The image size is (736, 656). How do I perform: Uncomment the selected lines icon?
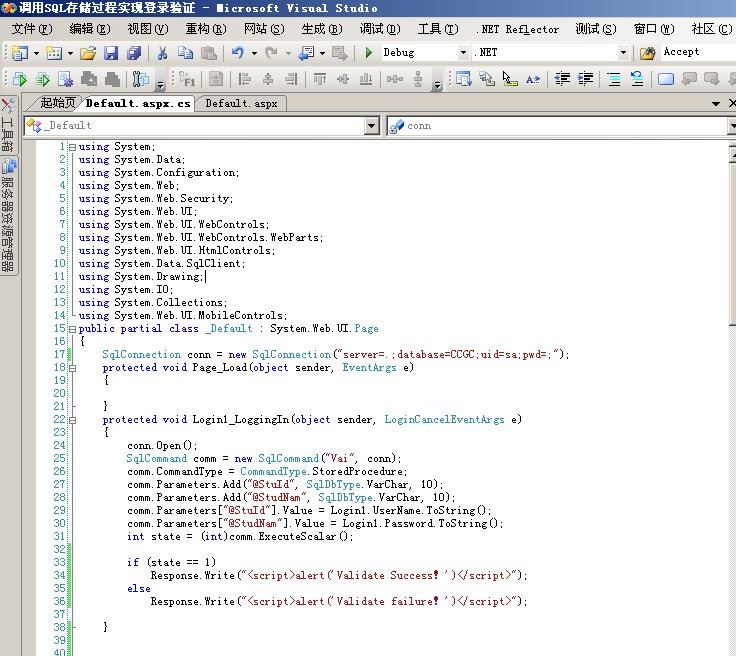637,79
